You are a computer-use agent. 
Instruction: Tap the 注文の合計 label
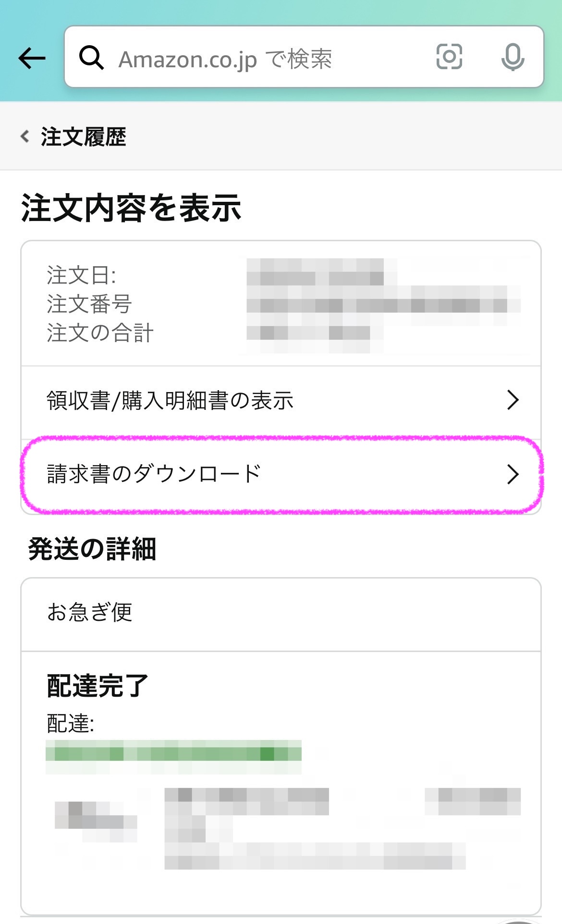100,333
